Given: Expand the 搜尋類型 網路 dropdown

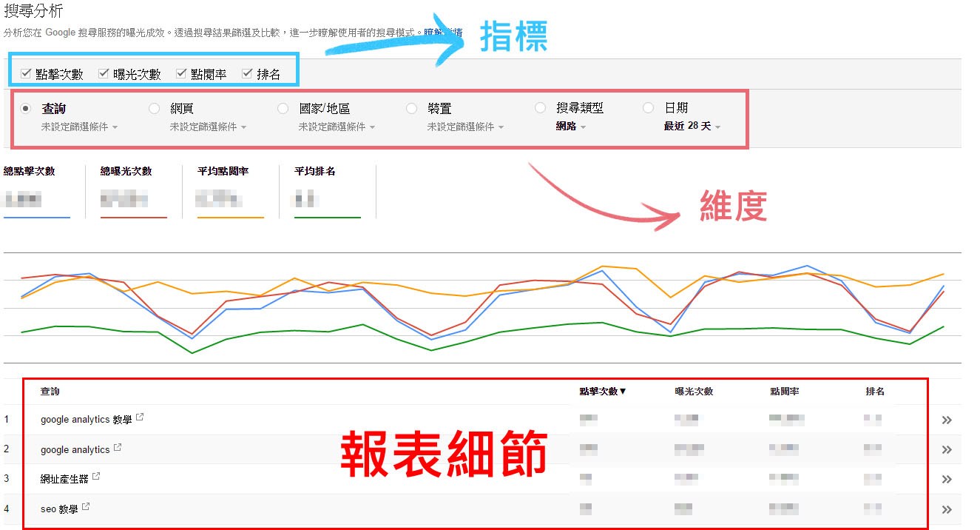Looking at the screenshot, I should pos(572,127).
